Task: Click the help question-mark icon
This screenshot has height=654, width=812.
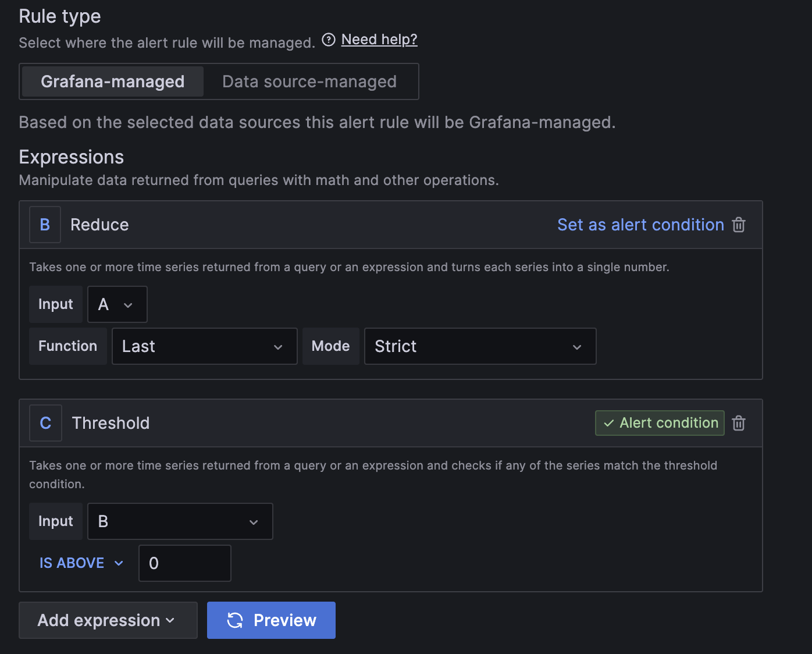Action: (x=329, y=40)
